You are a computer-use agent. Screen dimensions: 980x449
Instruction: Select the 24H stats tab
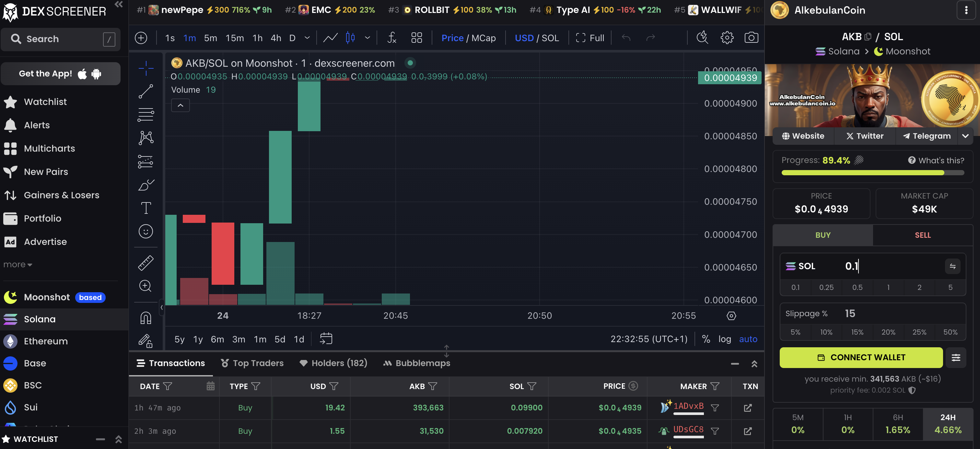pos(948,424)
